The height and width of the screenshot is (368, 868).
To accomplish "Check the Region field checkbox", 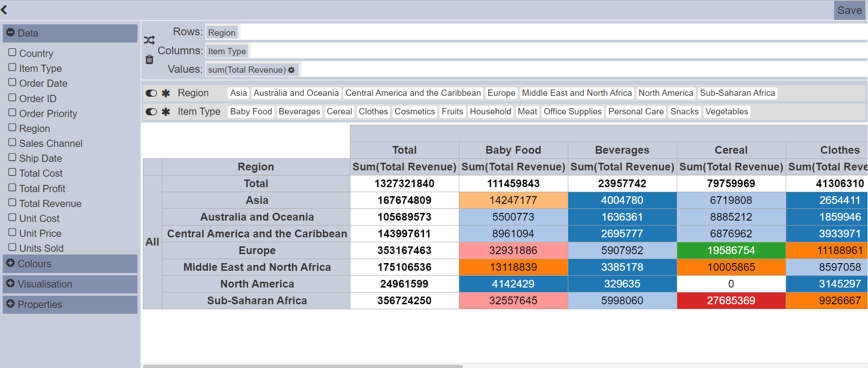I will tap(12, 127).
